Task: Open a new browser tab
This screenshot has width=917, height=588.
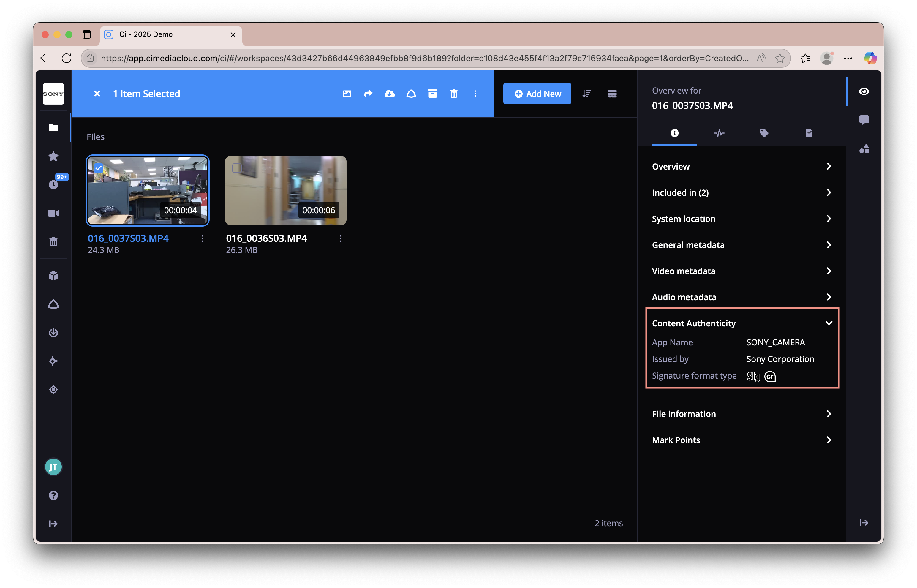Action: [255, 34]
